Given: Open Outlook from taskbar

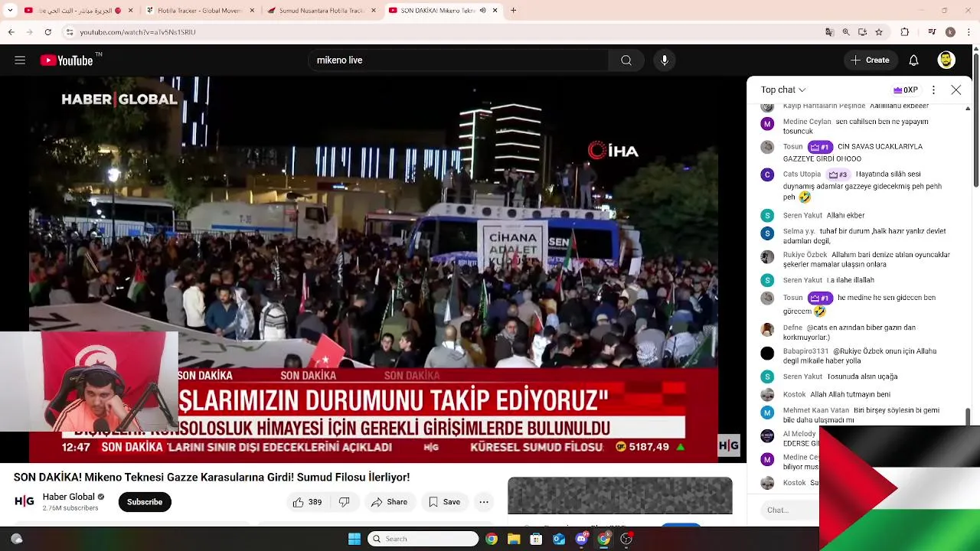Looking at the screenshot, I should tap(559, 539).
